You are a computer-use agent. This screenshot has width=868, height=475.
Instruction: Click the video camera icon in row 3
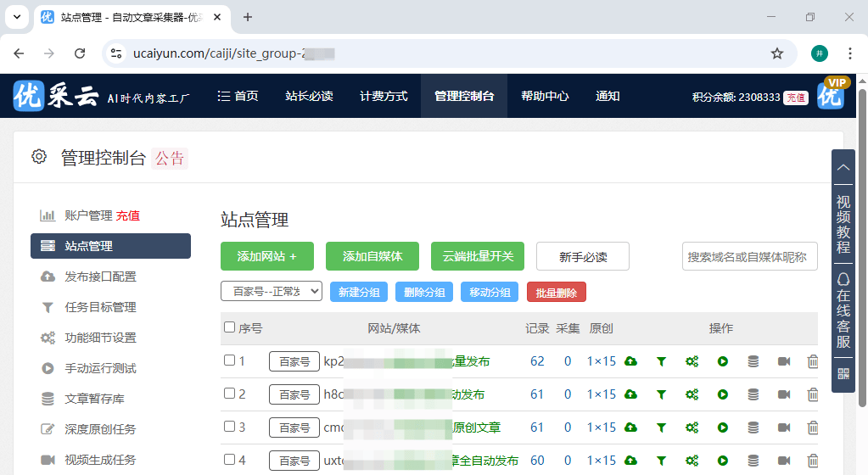point(783,427)
